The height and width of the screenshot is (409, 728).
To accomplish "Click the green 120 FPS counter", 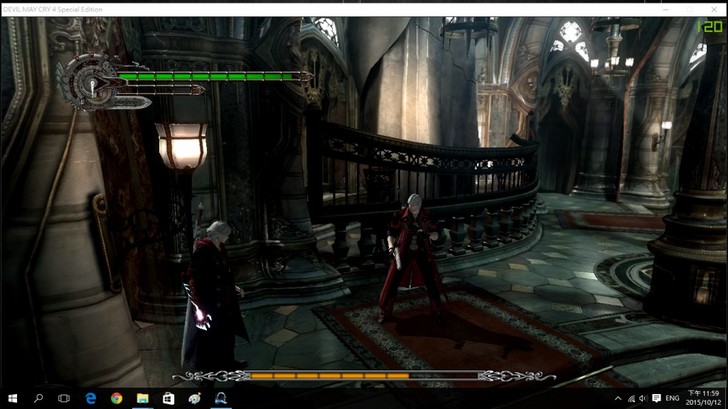I will coord(710,26).
